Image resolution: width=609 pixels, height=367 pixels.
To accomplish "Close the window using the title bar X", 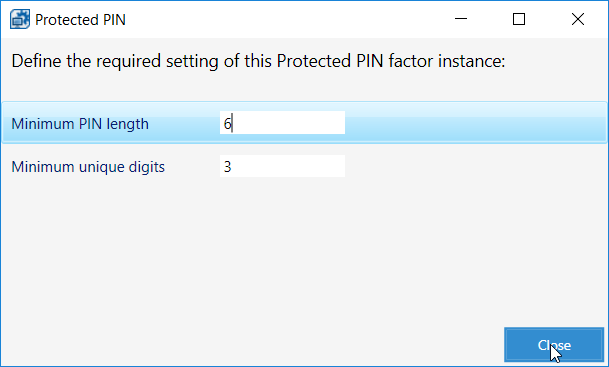I will (x=578, y=19).
